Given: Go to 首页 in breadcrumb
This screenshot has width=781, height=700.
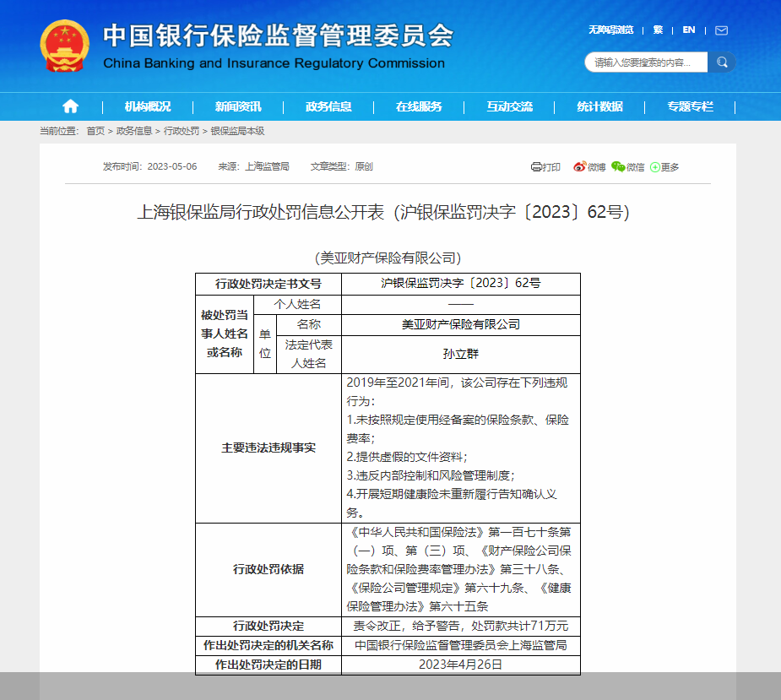Looking at the screenshot, I should pos(95,131).
